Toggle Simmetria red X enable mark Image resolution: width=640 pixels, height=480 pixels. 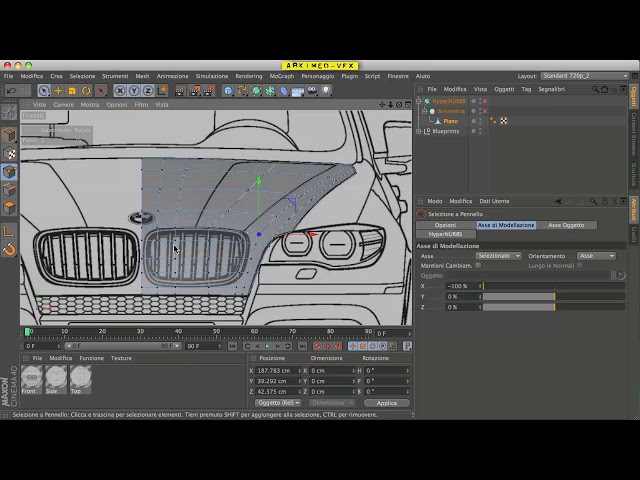[x=485, y=111]
